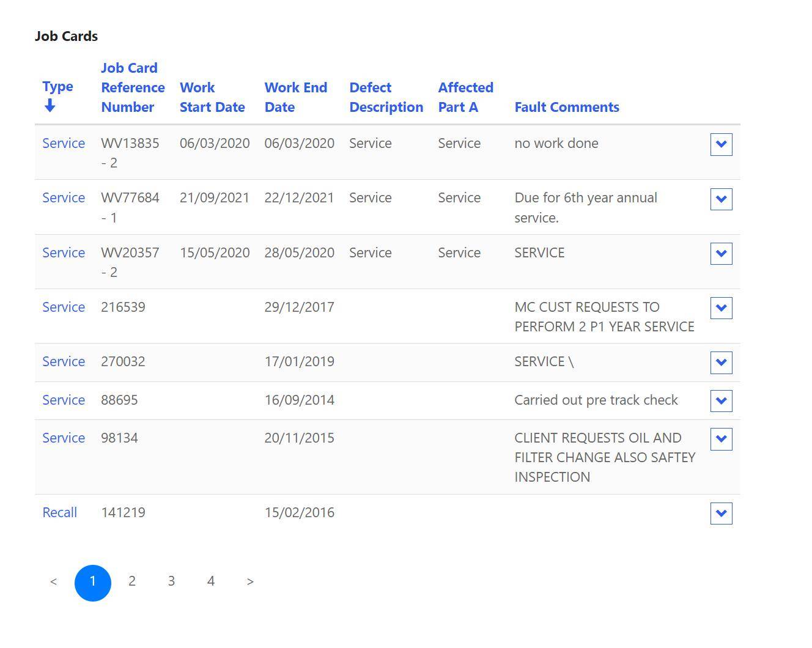Expand details of job card 216539
The width and height of the screenshot is (812, 648).
tap(721, 308)
